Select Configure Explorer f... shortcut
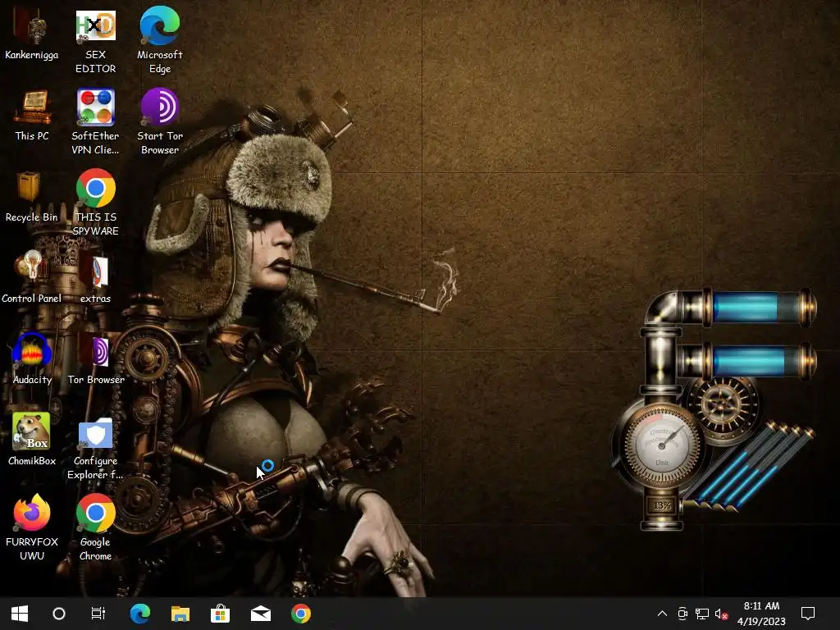Screen dimensions: 840x630 click(x=95, y=447)
